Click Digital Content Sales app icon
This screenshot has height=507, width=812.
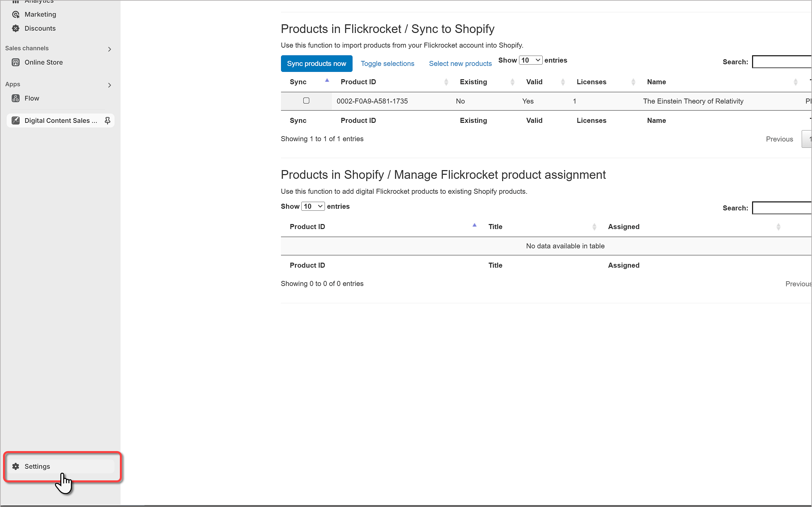[x=15, y=121]
